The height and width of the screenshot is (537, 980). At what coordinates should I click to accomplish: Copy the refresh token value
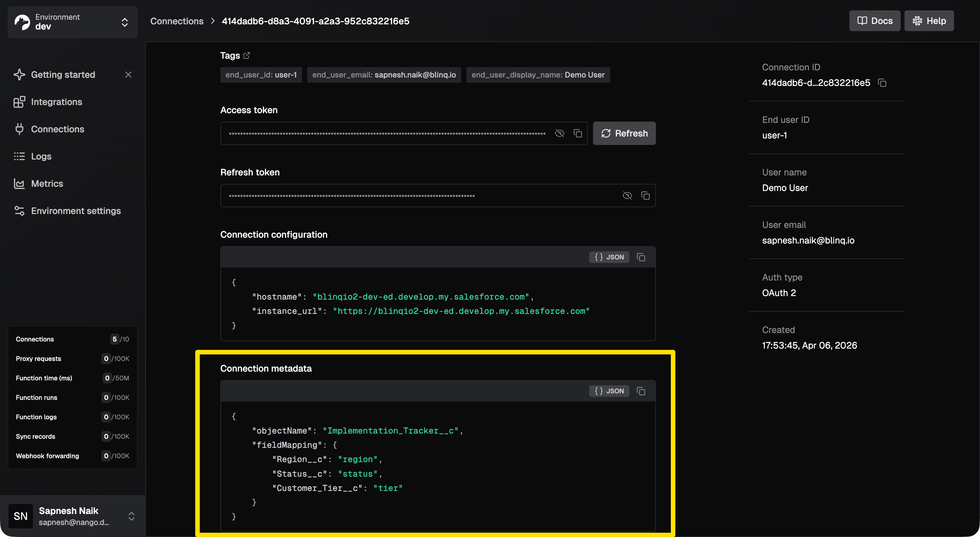pos(645,196)
